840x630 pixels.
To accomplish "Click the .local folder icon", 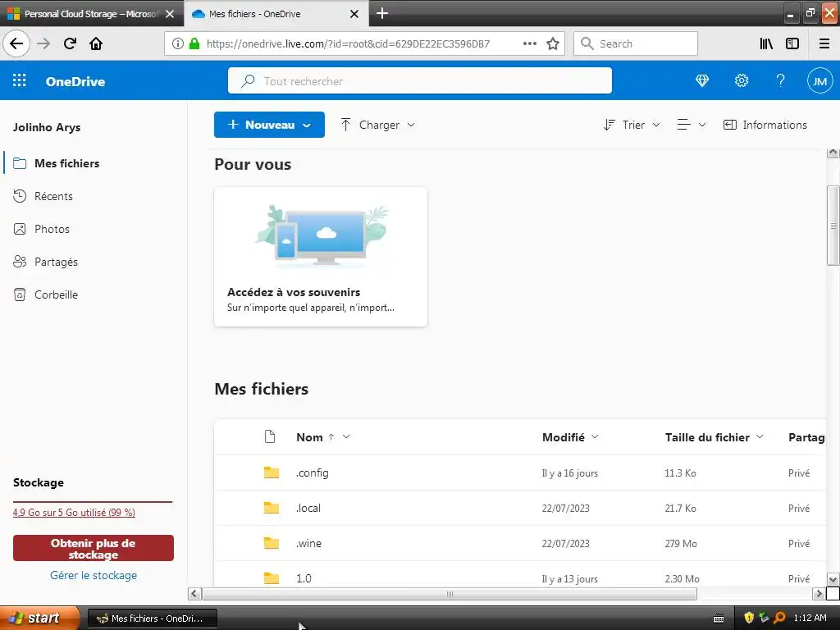I will (x=272, y=508).
